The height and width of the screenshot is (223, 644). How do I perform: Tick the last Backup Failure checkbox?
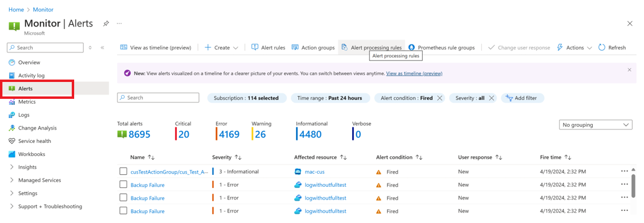coord(123,211)
